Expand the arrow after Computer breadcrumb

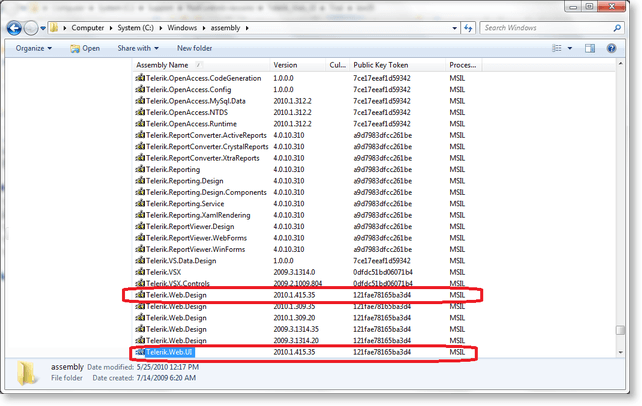(x=111, y=28)
